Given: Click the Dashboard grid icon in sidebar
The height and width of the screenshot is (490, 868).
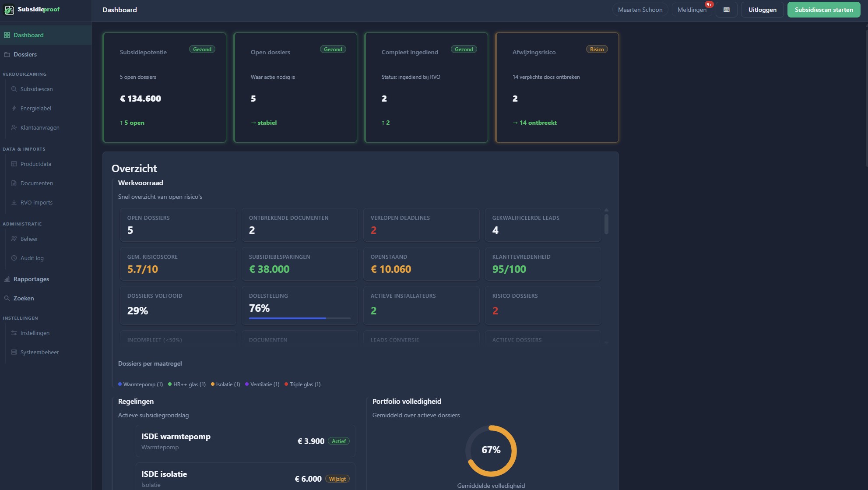Looking at the screenshot, I should pos(7,35).
